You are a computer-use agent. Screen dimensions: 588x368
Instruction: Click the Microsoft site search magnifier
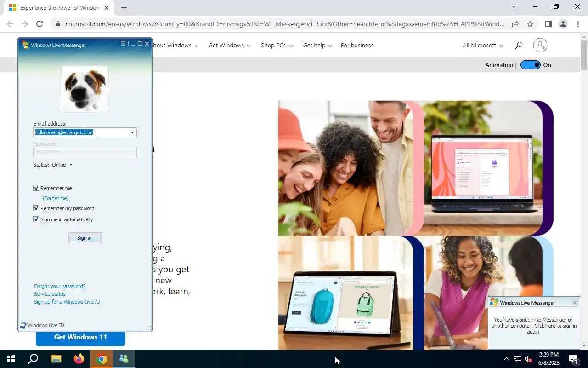coord(519,45)
